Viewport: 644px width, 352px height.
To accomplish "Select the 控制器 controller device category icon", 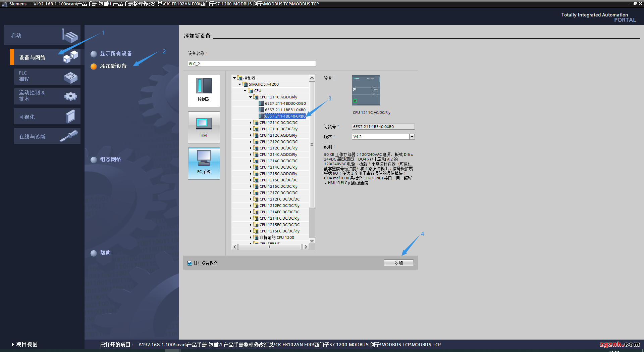I will click(x=204, y=90).
